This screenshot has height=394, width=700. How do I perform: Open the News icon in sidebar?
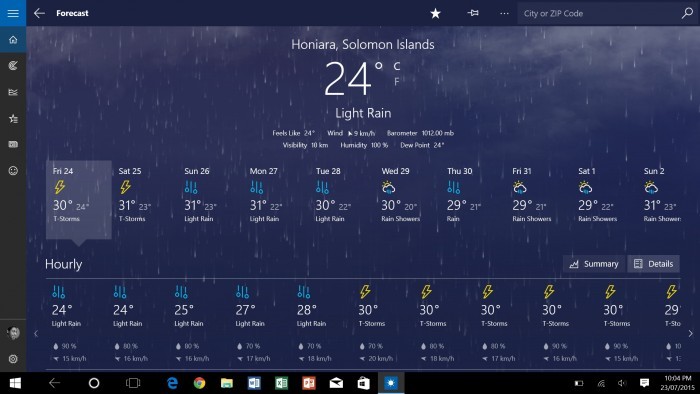(13, 144)
